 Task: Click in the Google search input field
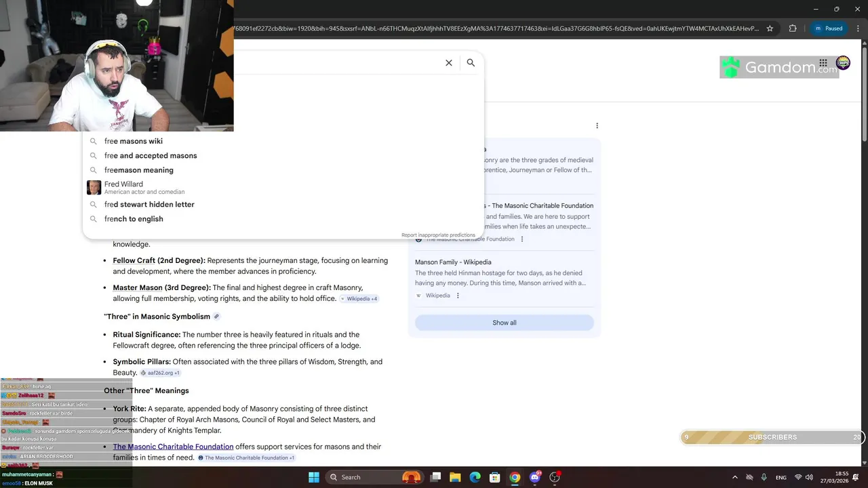(336, 62)
